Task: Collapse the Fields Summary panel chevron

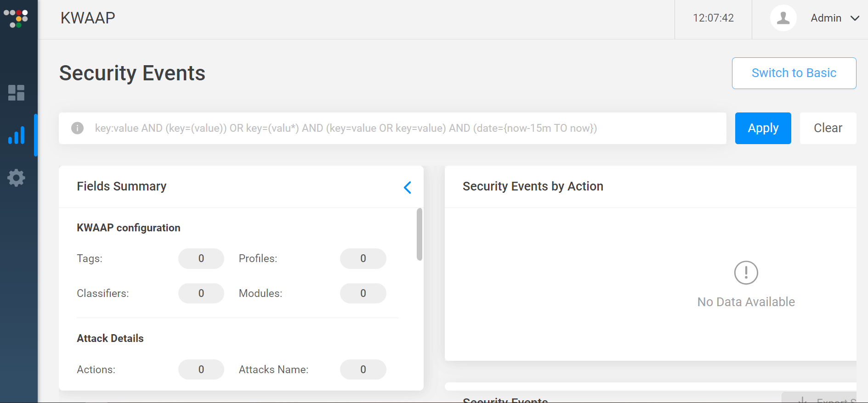Action: [407, 187]
